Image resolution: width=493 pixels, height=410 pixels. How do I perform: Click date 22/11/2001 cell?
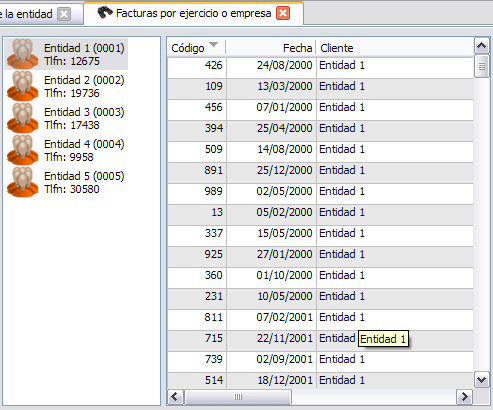point(271,341)
